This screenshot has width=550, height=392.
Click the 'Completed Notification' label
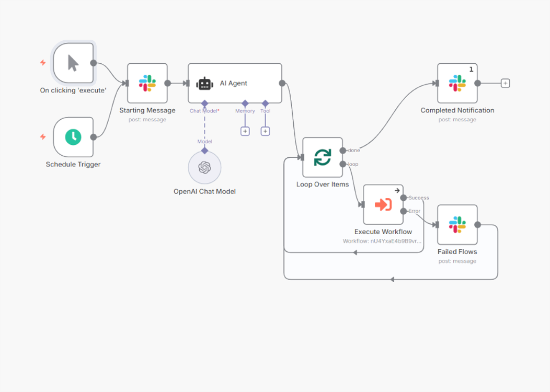click(457, 110)
